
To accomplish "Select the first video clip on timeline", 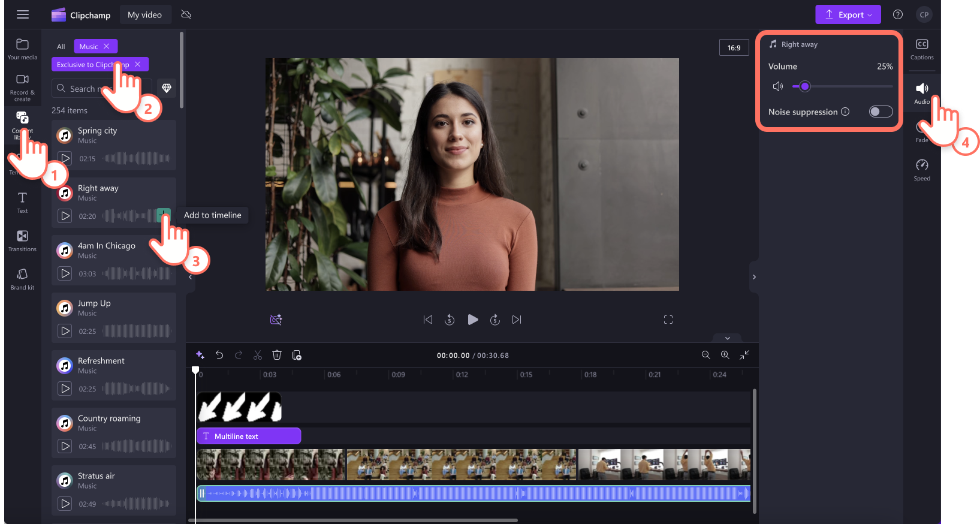I will pos(271,465).
